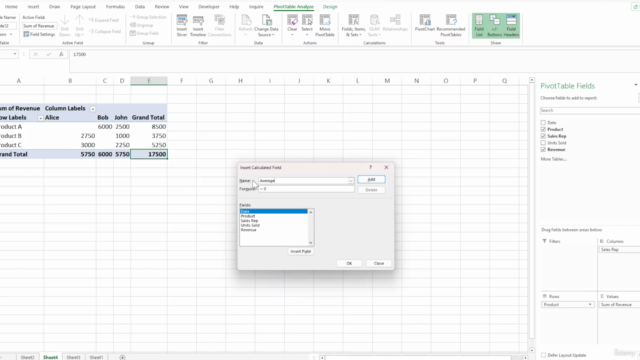Viewport: 640px width, 360px height.
Task: Uncheck the Sales Rep field checkbox
Action: pyautogui.click(x=543, y=136)
